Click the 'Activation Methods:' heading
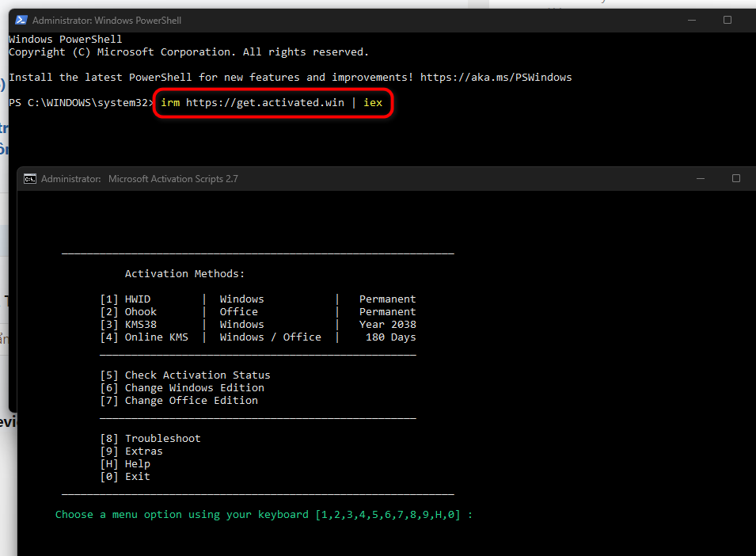 pos(184,274)
